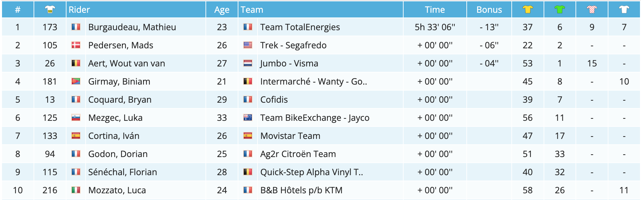Screen dimensions: 644x200
Task: Click Slovenia flag beside Mezgec, Luka
Action: click(x=76, y=117)
